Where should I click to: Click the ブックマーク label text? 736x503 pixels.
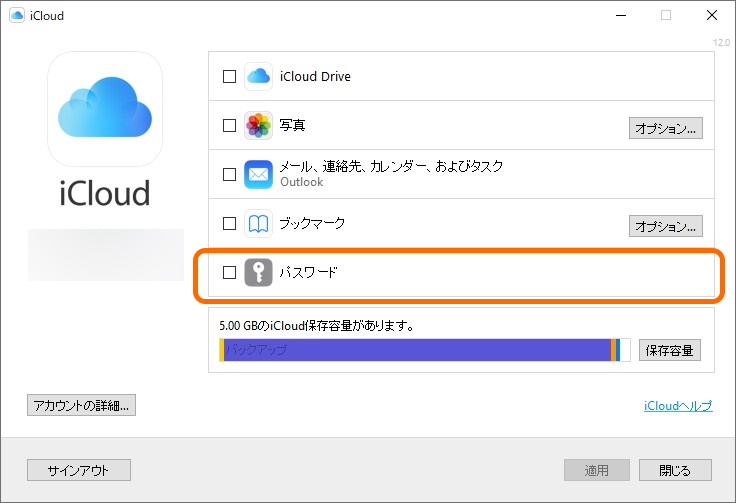click(312, 223)
